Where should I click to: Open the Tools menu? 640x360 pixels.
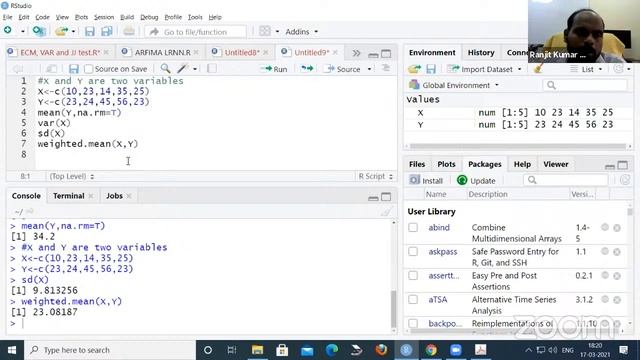click(195, 17)
